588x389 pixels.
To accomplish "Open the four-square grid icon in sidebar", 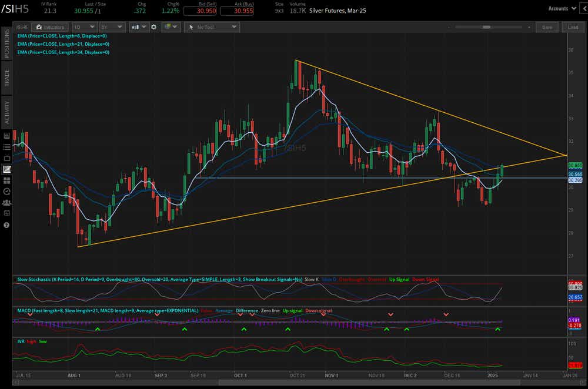I will coord(6,180).
